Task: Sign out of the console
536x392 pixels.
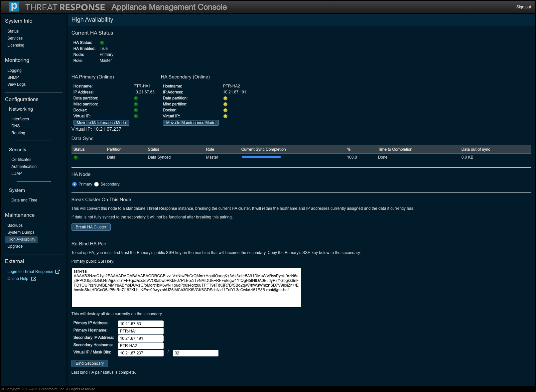Action: (523, 7)
